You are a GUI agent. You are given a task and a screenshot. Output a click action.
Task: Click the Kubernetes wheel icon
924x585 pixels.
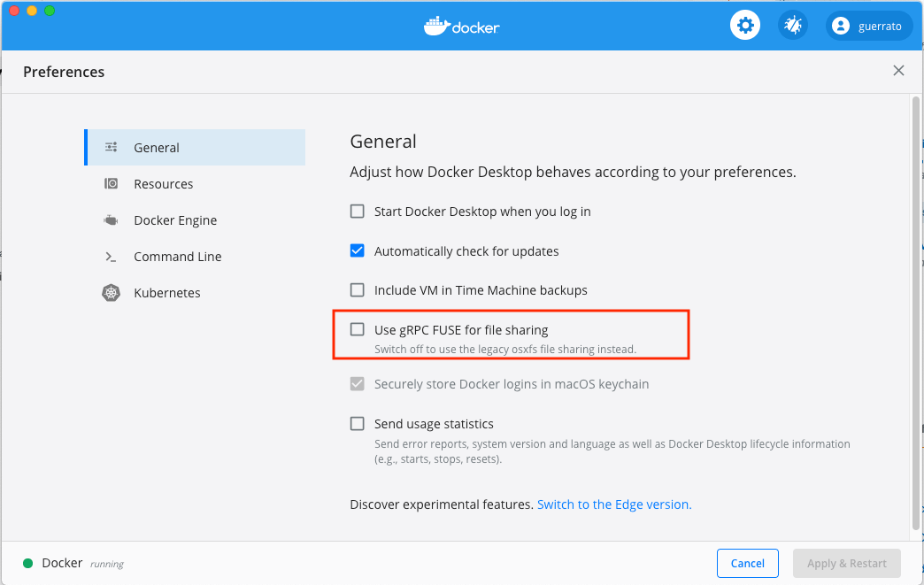(111, 293)
